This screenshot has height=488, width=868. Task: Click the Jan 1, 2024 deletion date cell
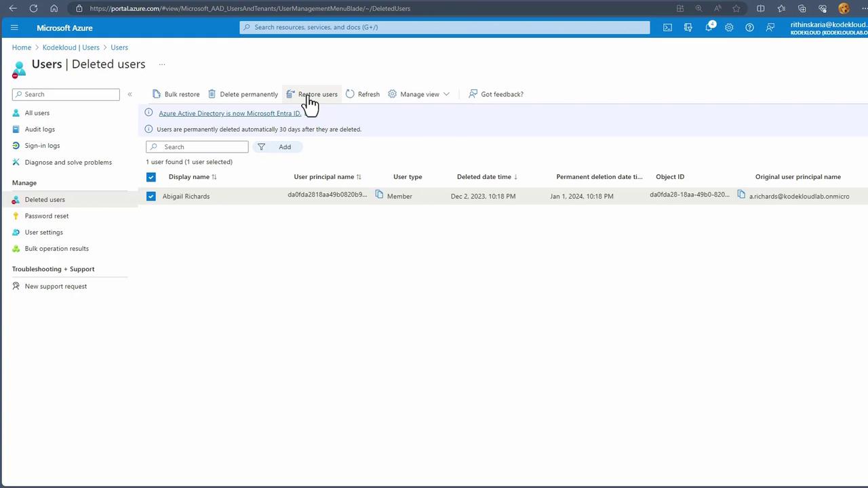(582, 197)
